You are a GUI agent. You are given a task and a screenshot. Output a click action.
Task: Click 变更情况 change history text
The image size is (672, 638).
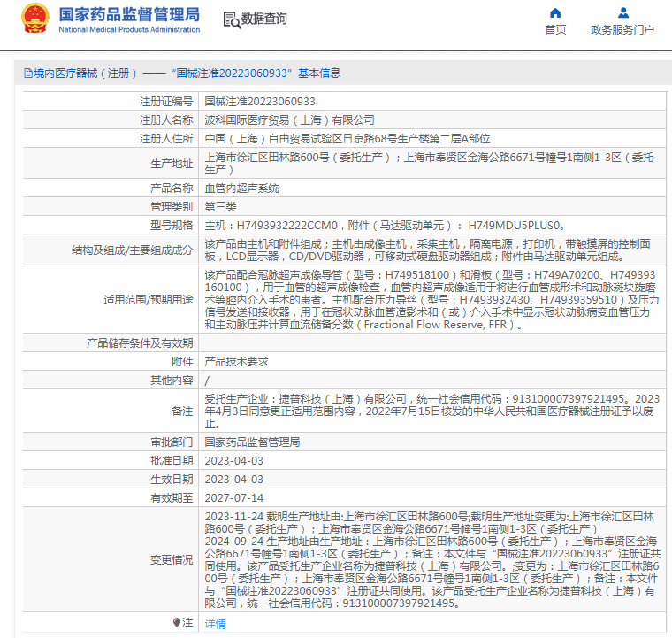(432, 559)
